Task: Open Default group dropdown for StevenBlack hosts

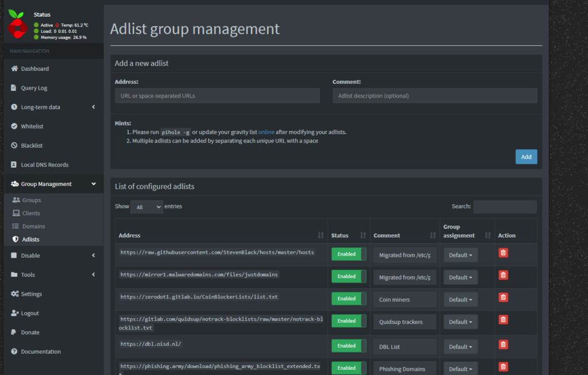Action: [x=461, y=255]
